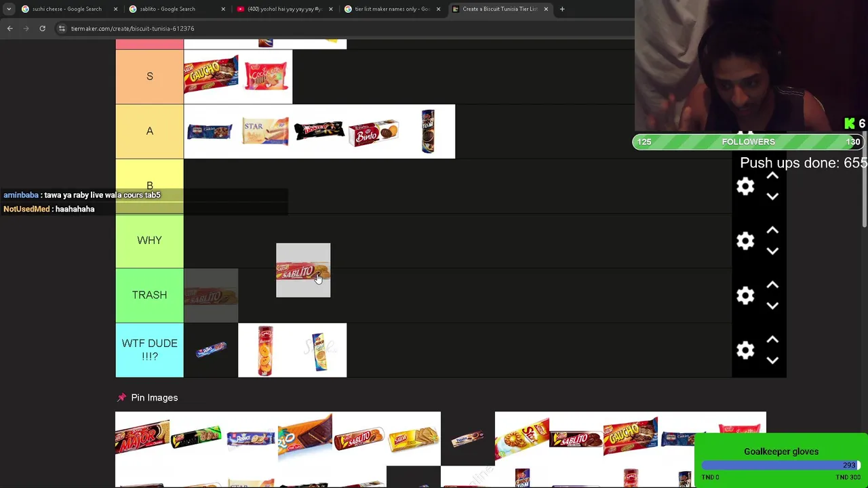868x488 pixels.
Task: Open settings gear for the TRASH tier row
Action: tap(745, 296)
